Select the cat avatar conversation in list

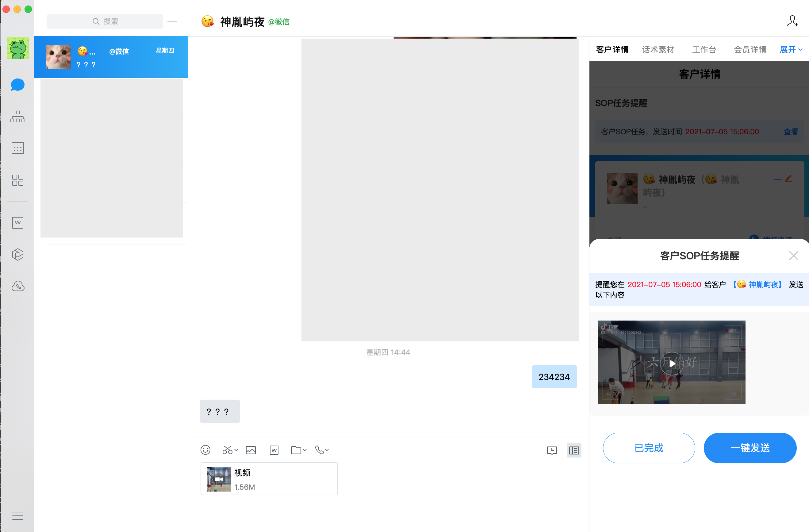tap(111, 57)
